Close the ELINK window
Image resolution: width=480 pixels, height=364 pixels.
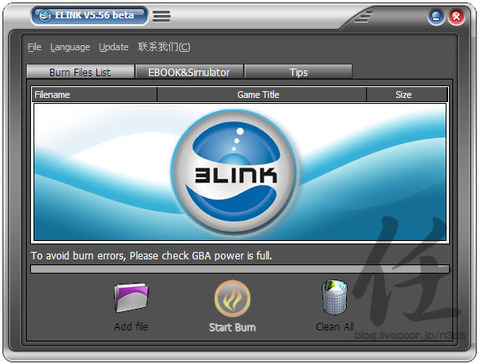(456, 17)
